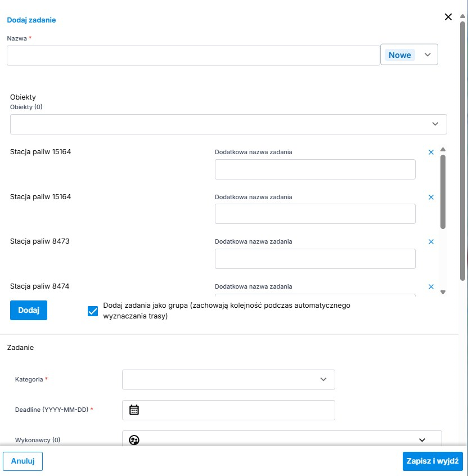Remove Stacja paliw 8473 row using its X icon
468x476 pixels.
431,241
